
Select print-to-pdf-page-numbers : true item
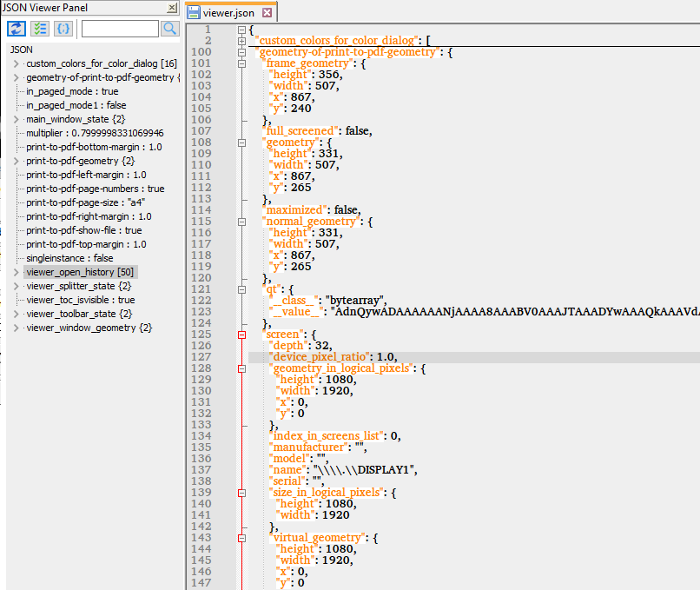[95, 189]
